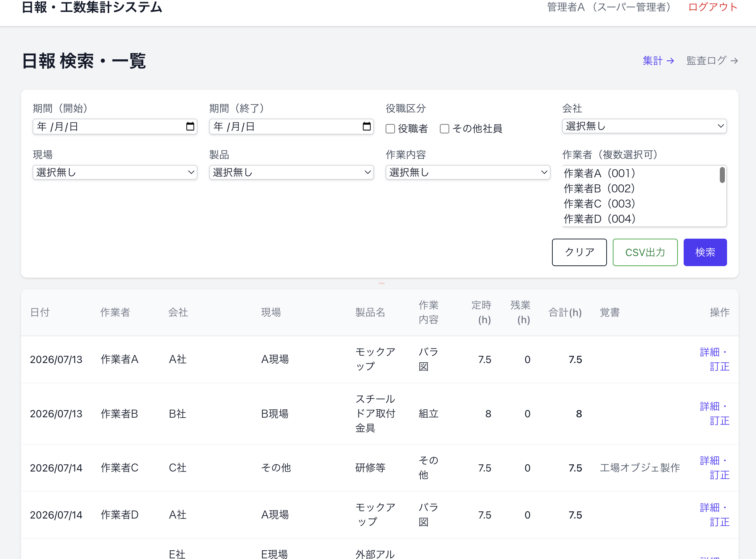Viewport: 756px width, 559px height.
Task: Open 監査ログ page link
Action: (x=712, y=61)
